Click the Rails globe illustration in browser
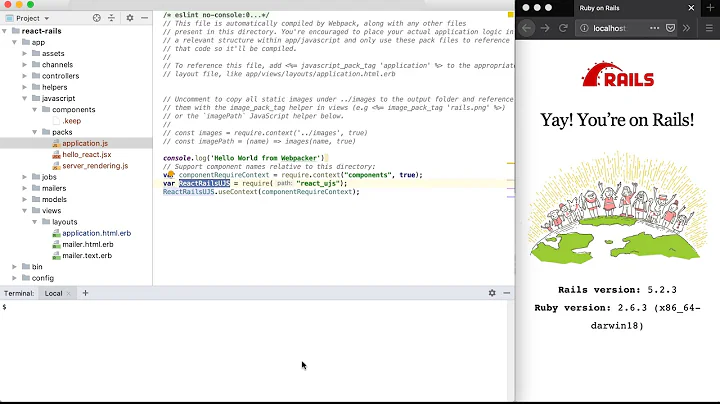The image size is (720, 404). click(x=617, y=208)
